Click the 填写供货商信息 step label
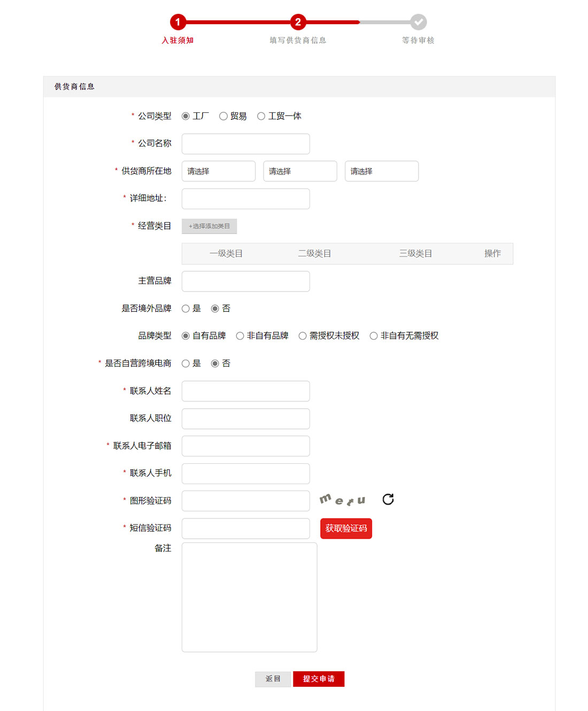 click(x=298, y=40)
